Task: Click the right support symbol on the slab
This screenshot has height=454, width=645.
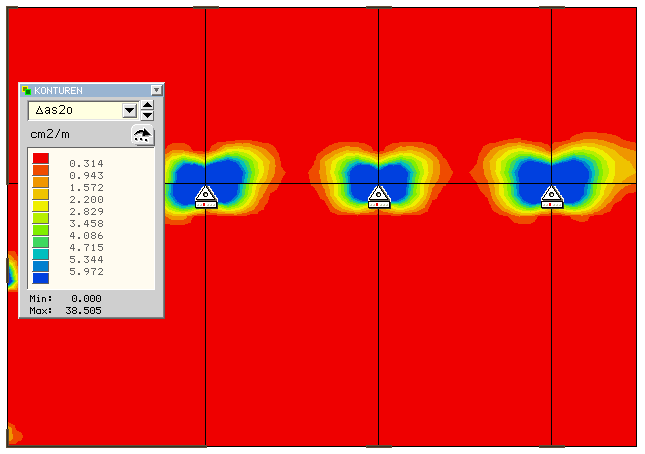Action: [550, 196]
